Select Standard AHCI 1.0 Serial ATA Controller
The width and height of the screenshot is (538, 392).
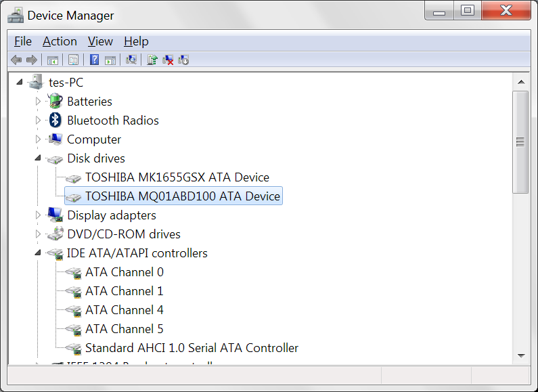pyautogui.click(x=192, y=348)
